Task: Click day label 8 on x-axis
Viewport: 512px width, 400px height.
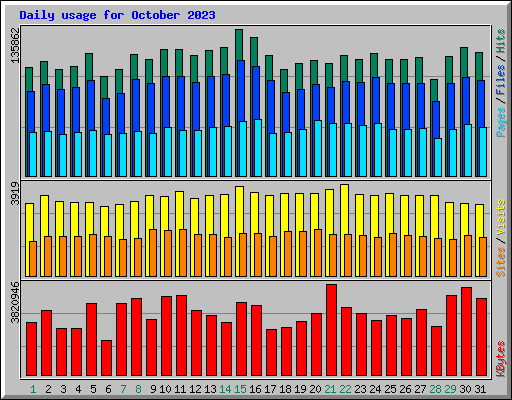Action: (x=138, y=389)
